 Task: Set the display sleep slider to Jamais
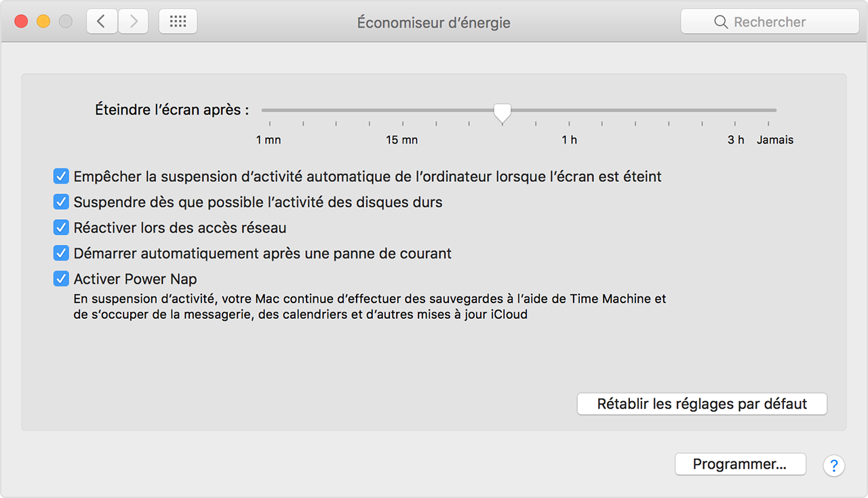(x=768, y=111)
